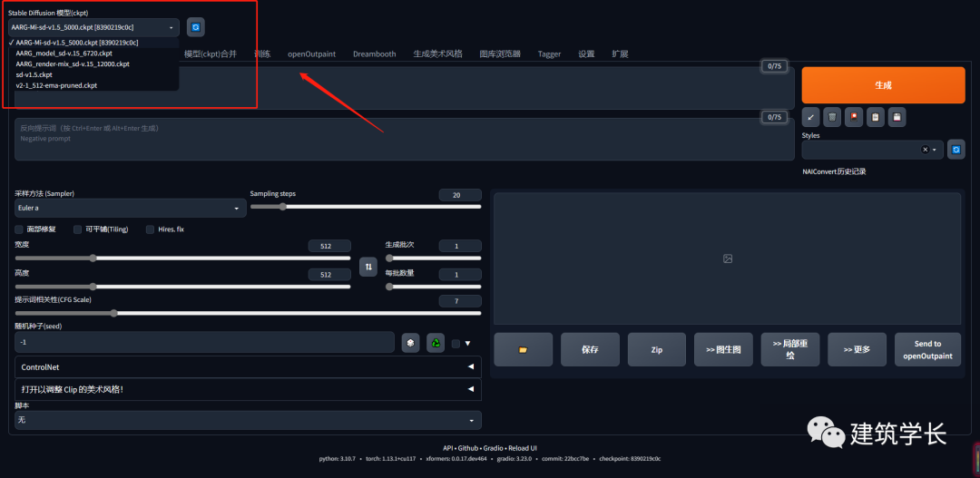
Task: Switch to the Dreambooth tab
Action: [375, 54]
